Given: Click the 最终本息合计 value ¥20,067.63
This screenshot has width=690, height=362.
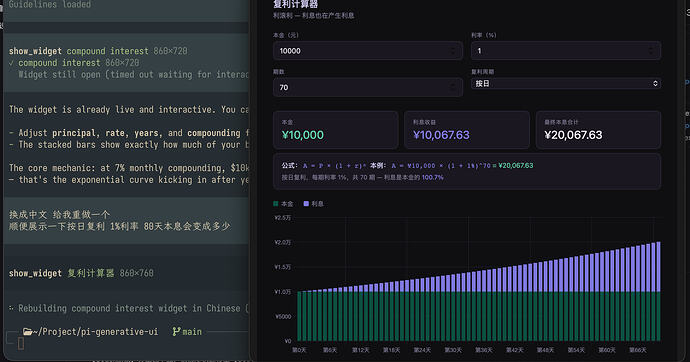Looking at the screenshot, I should 573,135.
